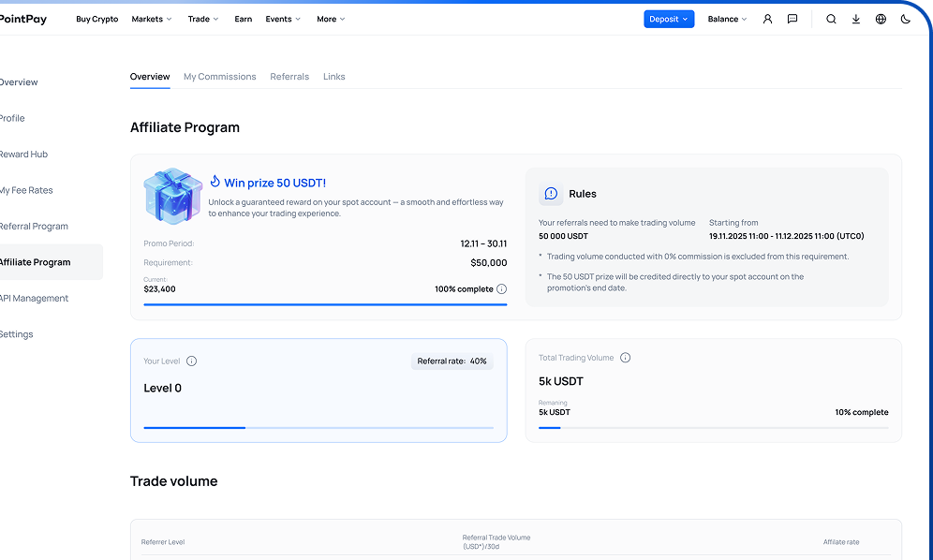Open the Links tab
The image size is (933, 560).
pyautogui.click(x=334, y=77)
